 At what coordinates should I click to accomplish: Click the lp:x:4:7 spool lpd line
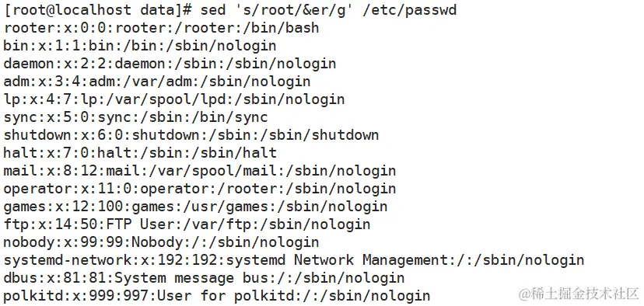[174, 99]
